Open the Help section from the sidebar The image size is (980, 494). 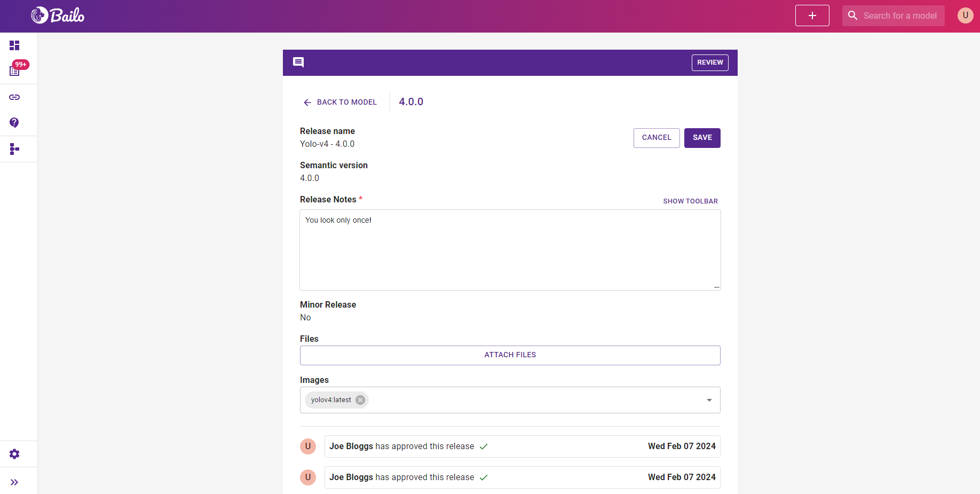pyautogui.click(x=14, y=123)
